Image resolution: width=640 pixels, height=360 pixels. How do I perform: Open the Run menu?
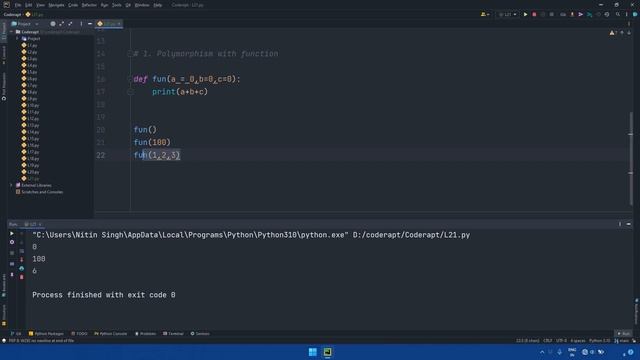coord(104,5)
